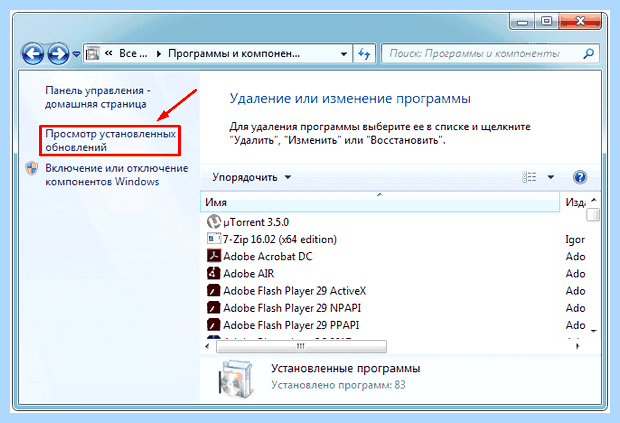Refresh the Programs and Components view
The width and height of the screenshot is (620, 423).
tap(364, 53)
